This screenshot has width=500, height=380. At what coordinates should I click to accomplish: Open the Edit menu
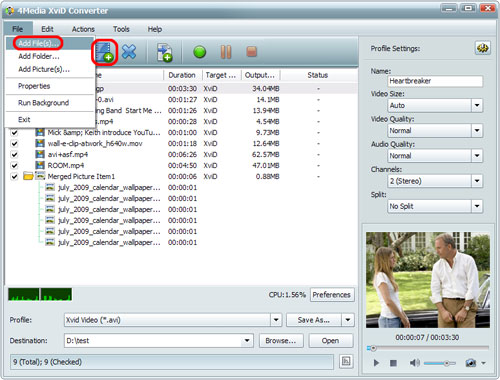coord(47,29)
